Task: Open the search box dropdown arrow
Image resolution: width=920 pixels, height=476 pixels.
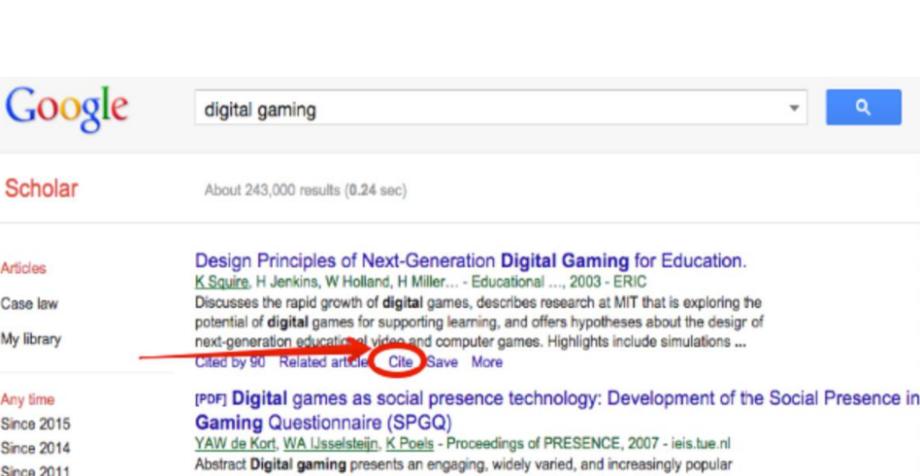Action: tap(794, 108)
